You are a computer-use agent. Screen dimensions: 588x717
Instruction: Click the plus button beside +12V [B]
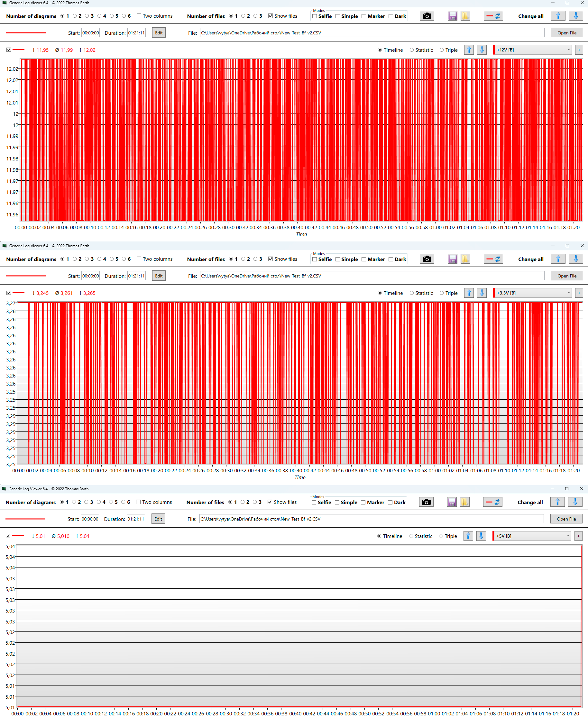click(579, 50)
